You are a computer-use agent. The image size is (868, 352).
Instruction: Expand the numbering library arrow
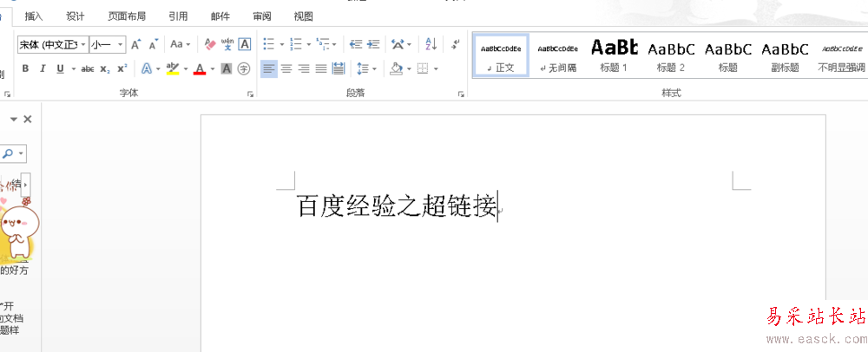[308, 44]
